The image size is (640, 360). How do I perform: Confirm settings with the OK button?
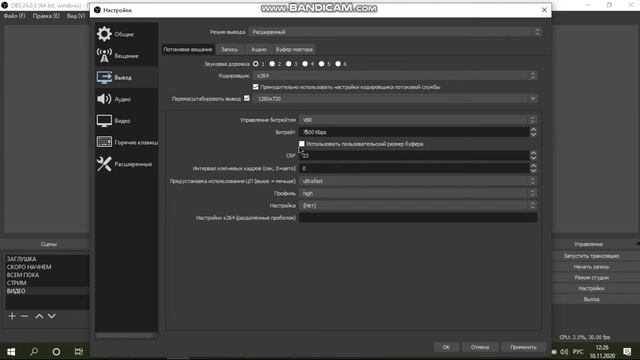(446, 347)
